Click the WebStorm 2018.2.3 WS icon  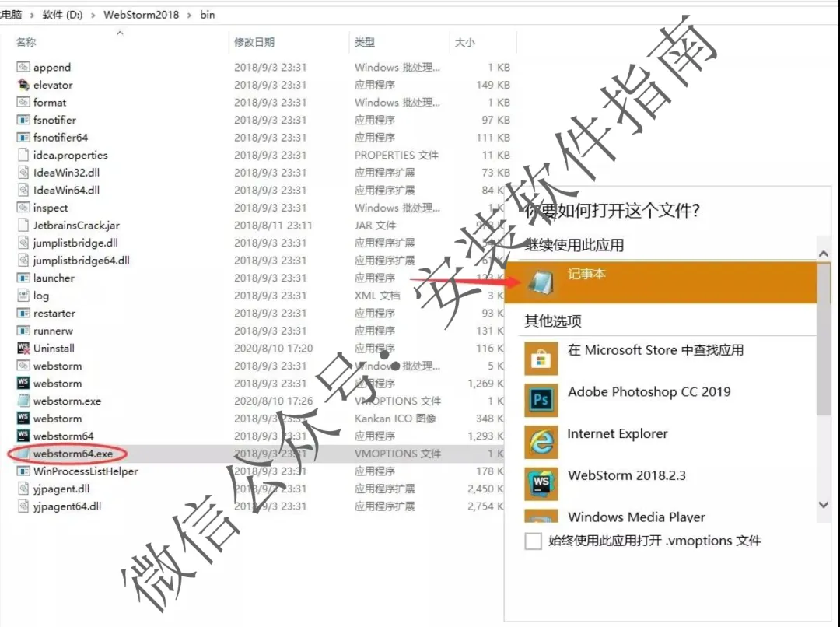(541, 483)
